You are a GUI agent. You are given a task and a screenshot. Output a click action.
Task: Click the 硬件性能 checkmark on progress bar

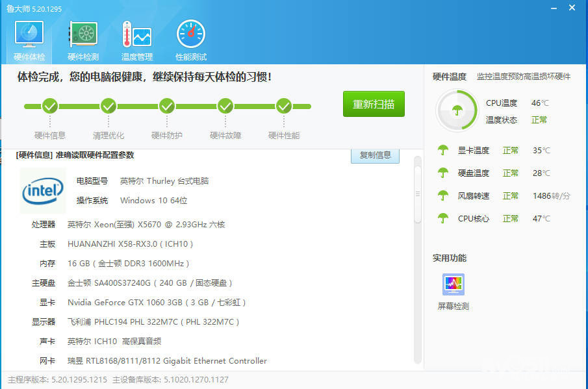coord(284,106)
